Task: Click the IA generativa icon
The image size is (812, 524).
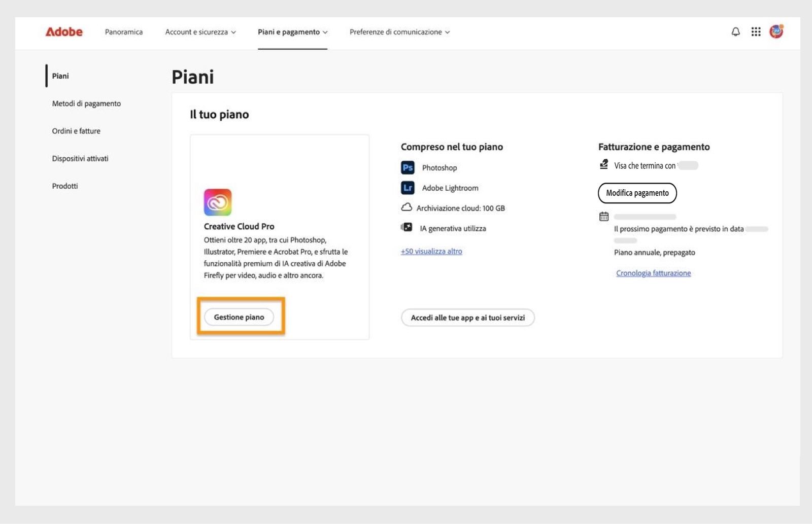Action: pos(407,227)
